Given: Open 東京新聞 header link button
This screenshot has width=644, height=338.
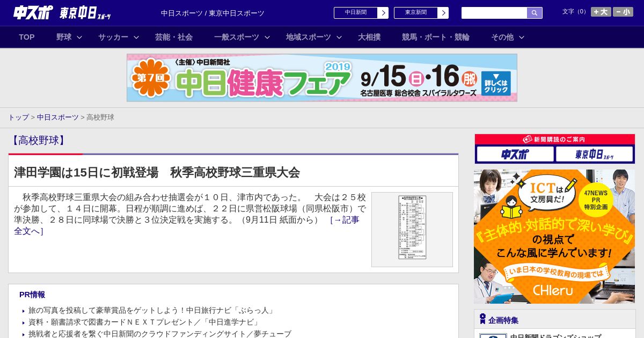Looking at the screenshot, I should pyautogui.click(x=421, y=13).
